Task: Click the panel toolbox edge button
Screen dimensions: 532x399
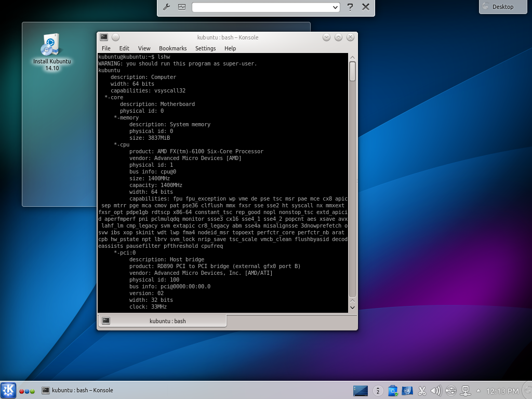Action: [528, 390]
